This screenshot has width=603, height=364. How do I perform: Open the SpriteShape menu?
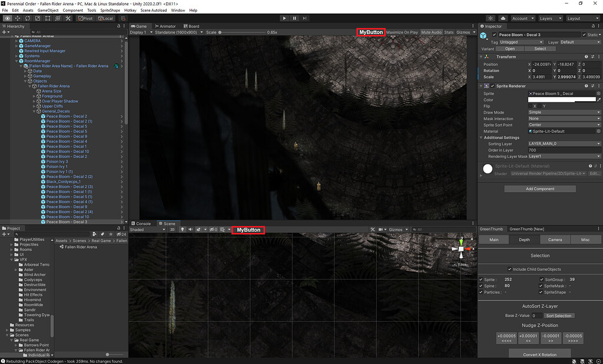(110, 10)
